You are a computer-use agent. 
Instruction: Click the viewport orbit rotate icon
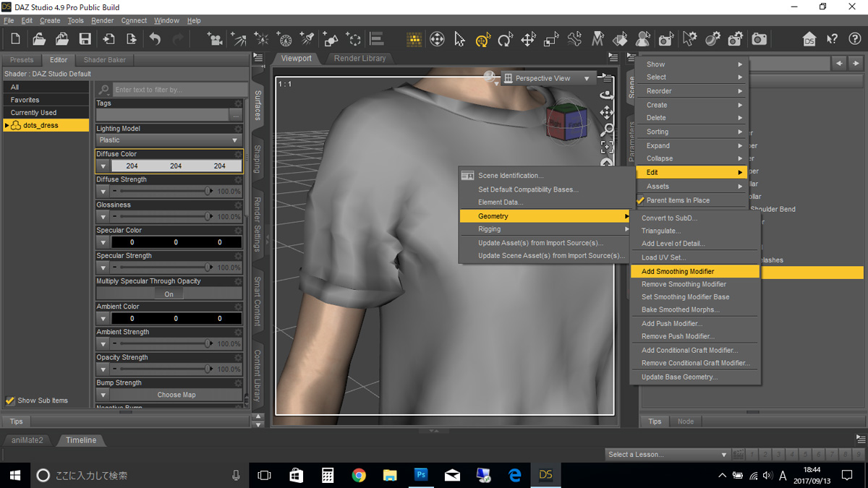coord(607,95)
